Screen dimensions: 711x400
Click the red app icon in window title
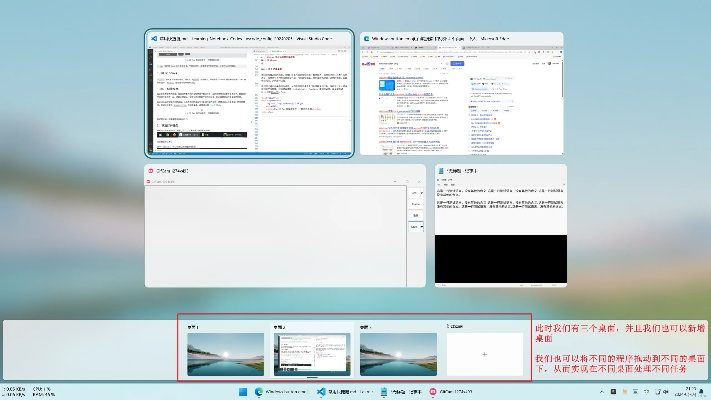151,172
